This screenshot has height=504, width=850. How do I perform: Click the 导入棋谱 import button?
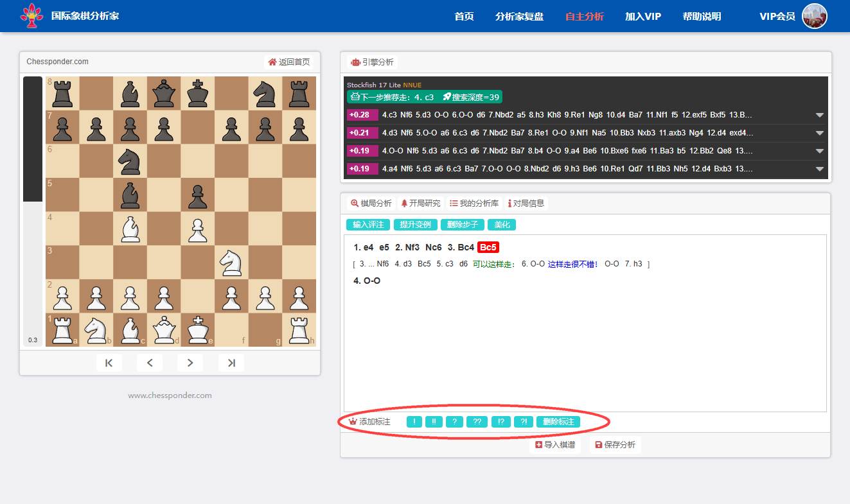pos(555,445)
